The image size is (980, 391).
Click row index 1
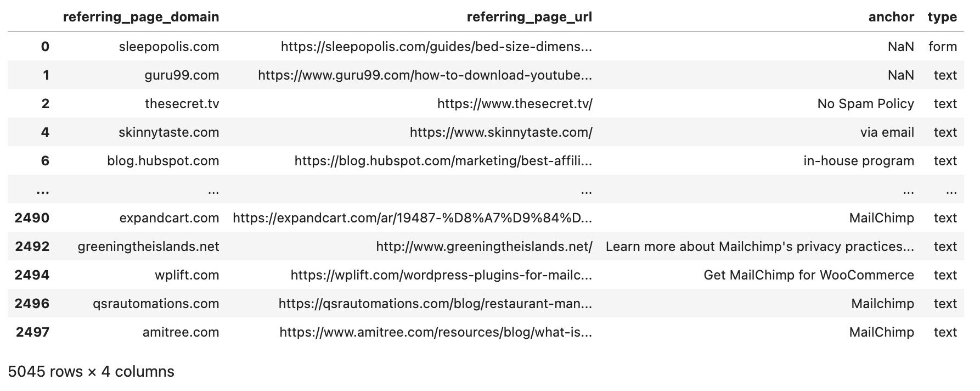point(46,75)
